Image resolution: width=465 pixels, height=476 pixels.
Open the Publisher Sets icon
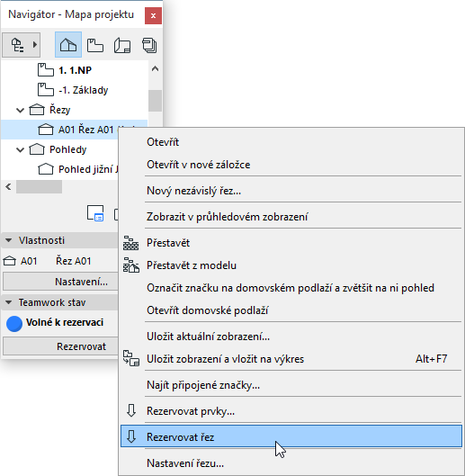(x=149, y=46)
